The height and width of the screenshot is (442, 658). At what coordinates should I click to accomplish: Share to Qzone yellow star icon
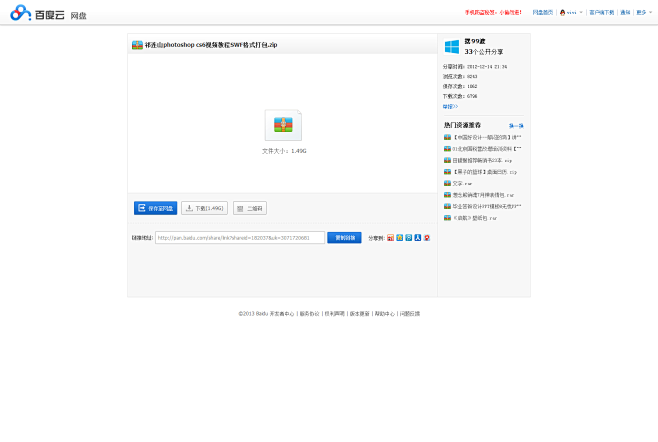tap(400, 238)
